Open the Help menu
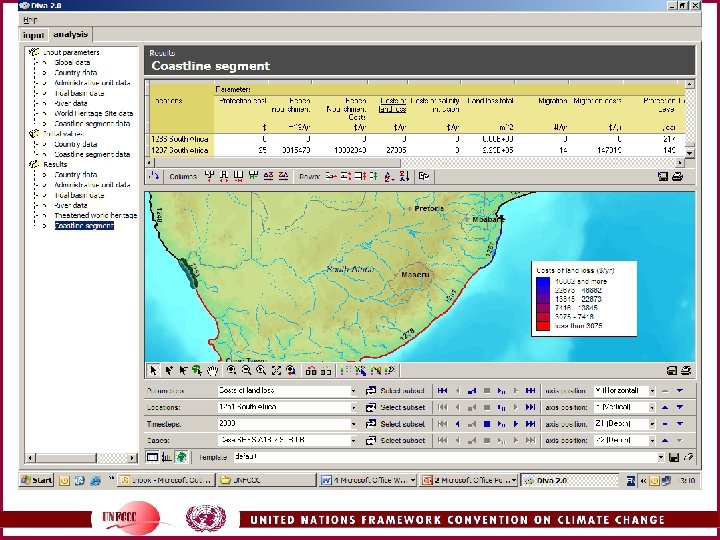This screenshot has width=720, height=540. coord(32,19)
